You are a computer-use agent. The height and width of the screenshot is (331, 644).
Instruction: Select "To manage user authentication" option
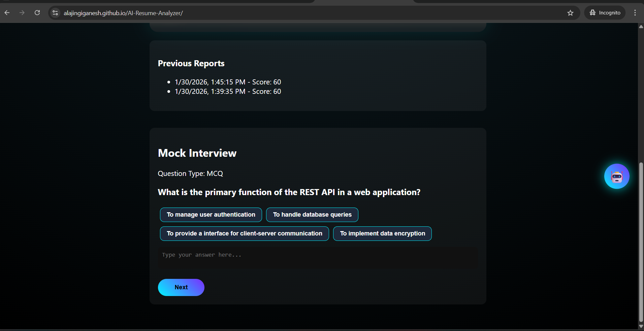[211, 215]
